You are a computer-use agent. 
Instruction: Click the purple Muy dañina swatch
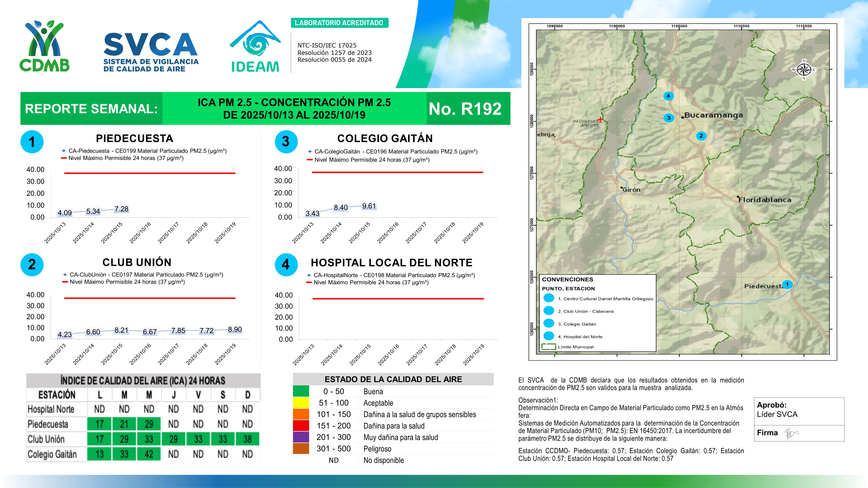coord(301,437)
